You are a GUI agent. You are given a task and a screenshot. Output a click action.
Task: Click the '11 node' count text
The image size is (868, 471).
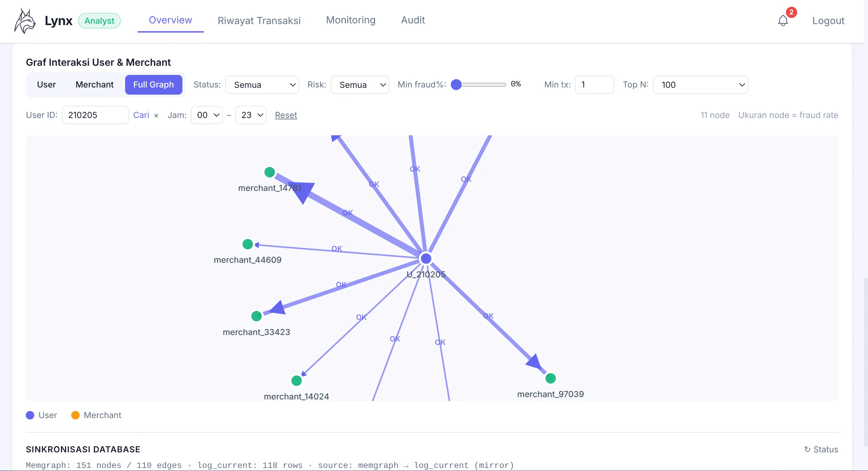(715, 115)
